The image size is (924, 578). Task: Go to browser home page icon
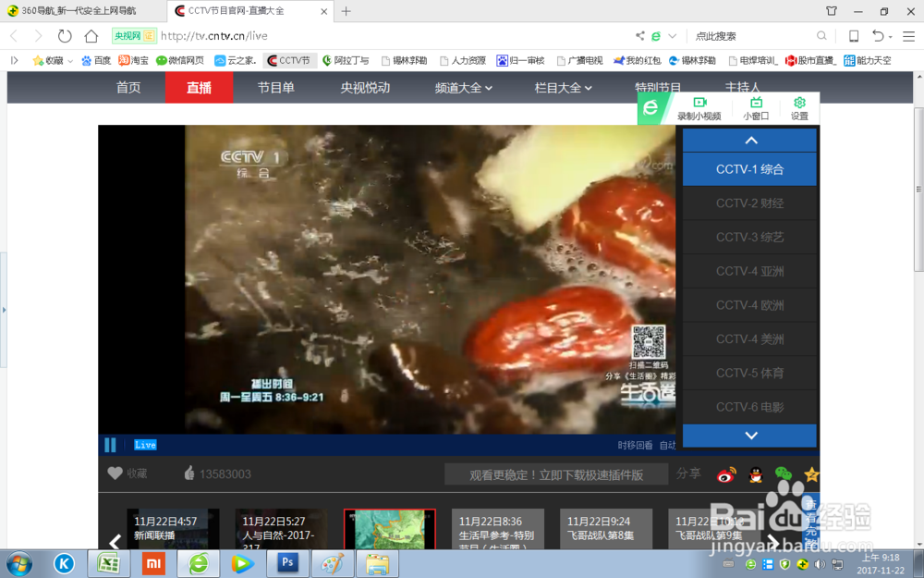pos(91,36)
